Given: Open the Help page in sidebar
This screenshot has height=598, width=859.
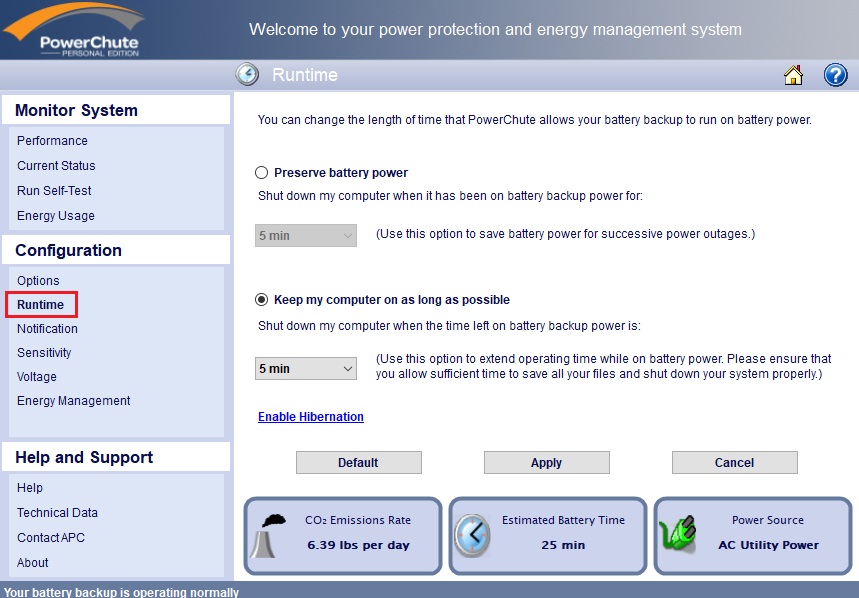Looking at the screenshot, I should (30, 487).
